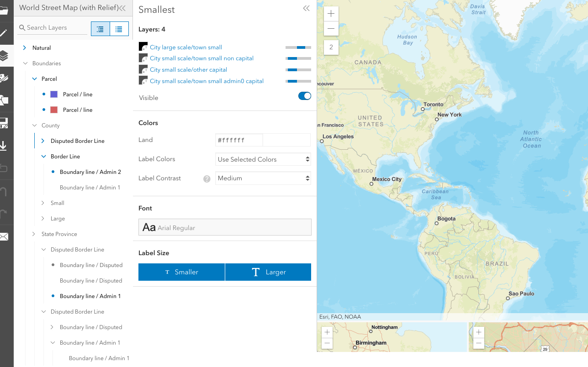588x367 pixels.
Task: Open City small scale/town small non capital
Action: click(x=201, y=58)
